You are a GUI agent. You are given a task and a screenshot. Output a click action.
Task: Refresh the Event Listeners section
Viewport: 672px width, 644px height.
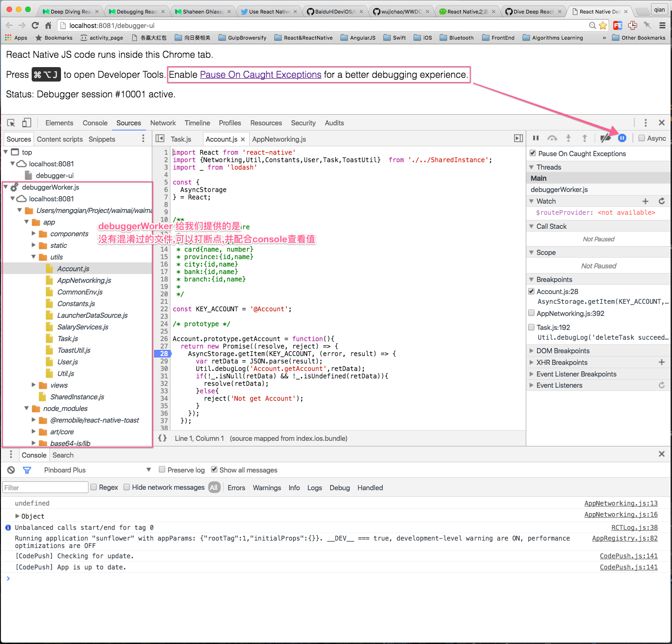pyautogui.click(x=662, y=385)
